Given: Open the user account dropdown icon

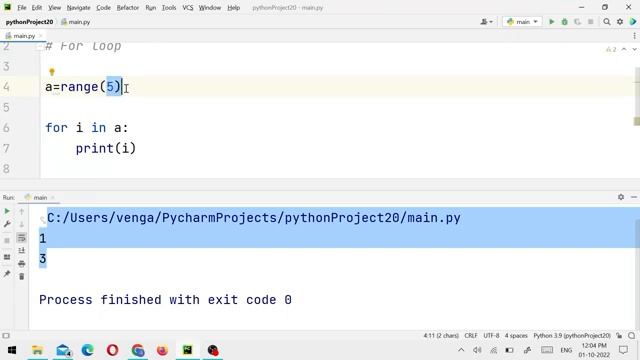Looking at the screenshot, I should pyautogui.click(x=487, y=22).
